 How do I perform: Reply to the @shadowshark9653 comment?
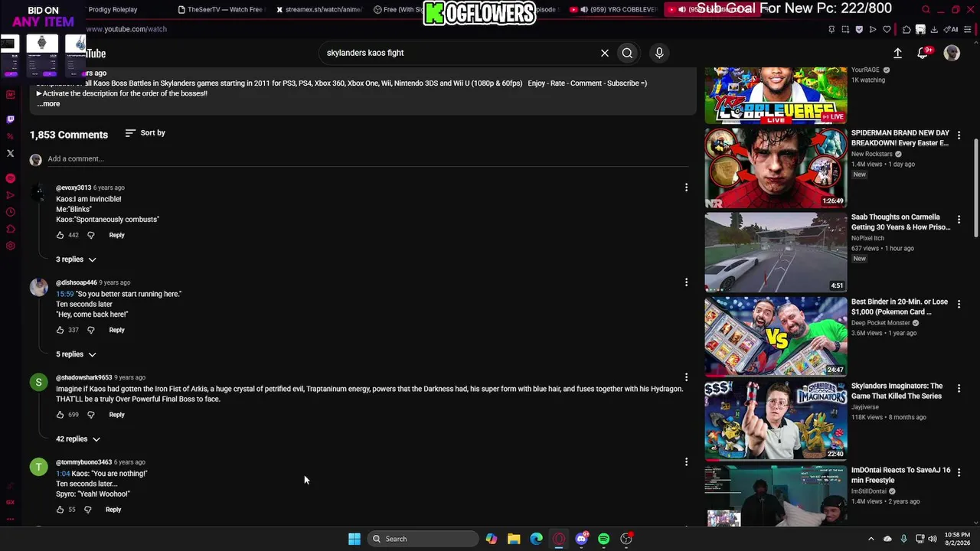click(116, 415)
